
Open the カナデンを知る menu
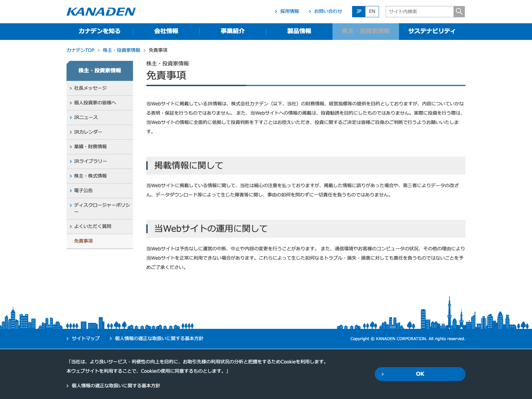coord(100,31)
